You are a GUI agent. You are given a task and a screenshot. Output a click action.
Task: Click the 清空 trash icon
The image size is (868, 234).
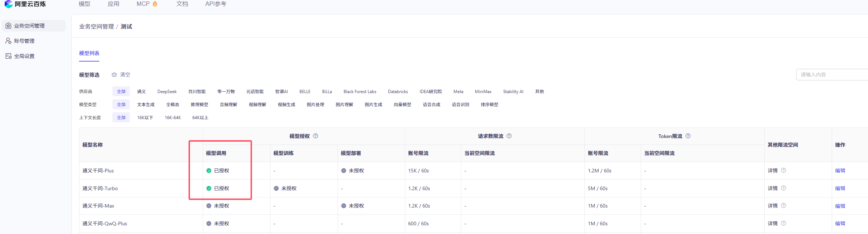114,75
